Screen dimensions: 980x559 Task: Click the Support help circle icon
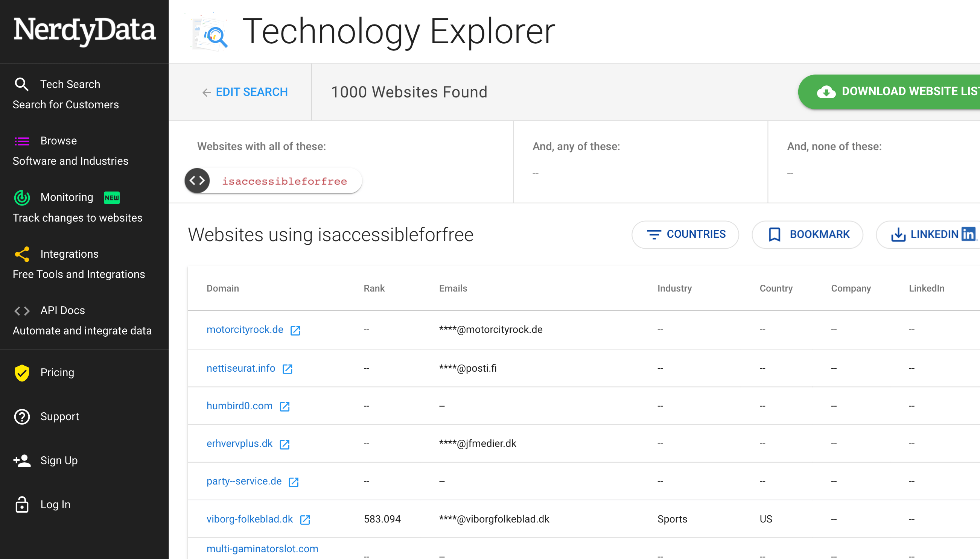tap(22, 416)
